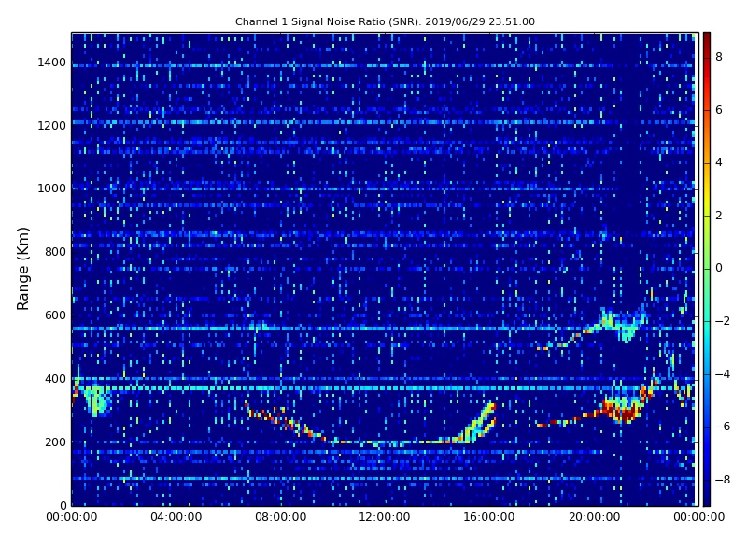Click the colorbar label −6
This screenshot has width=747, height=560.
point(723,427)
